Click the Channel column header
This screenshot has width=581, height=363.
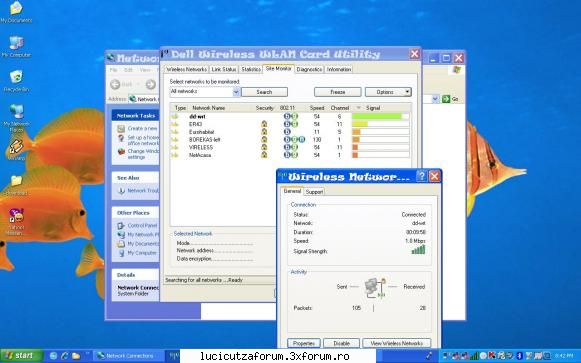[340, 108]
